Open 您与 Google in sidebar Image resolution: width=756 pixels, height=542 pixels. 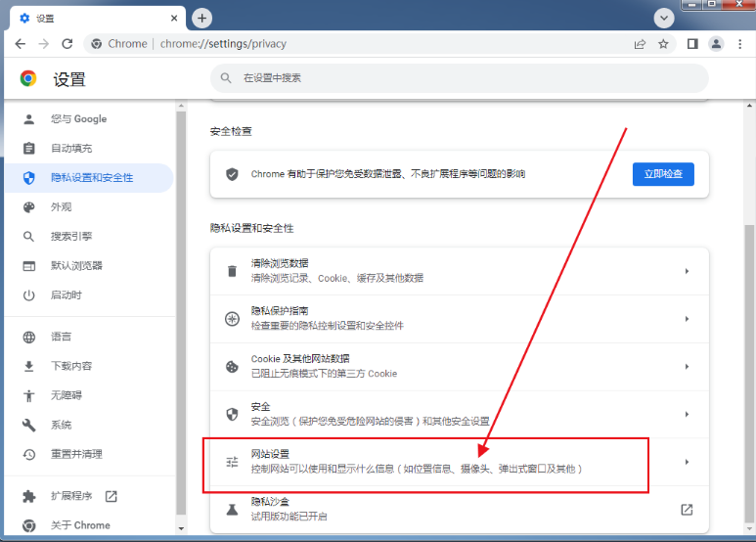tap(90, 119)
